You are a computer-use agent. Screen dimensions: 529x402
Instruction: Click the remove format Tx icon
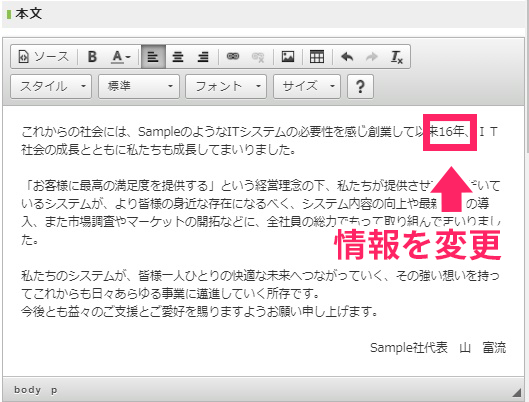[396, 57]
